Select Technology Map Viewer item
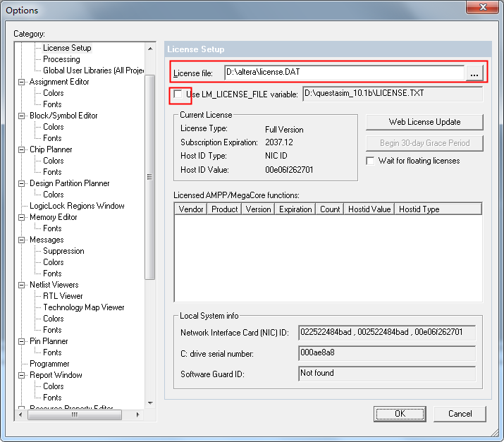Screen dimensions: 504x442 pos(83,307)
